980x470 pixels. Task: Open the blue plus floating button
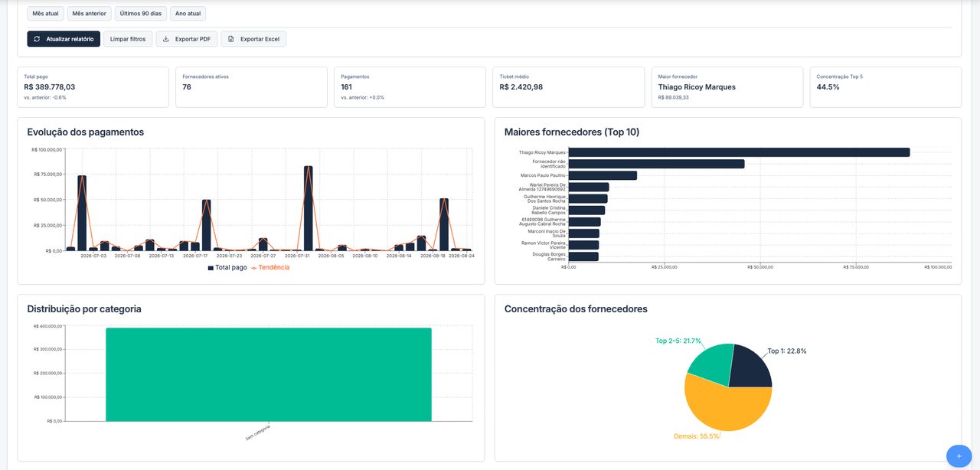[x=959, y=455]
